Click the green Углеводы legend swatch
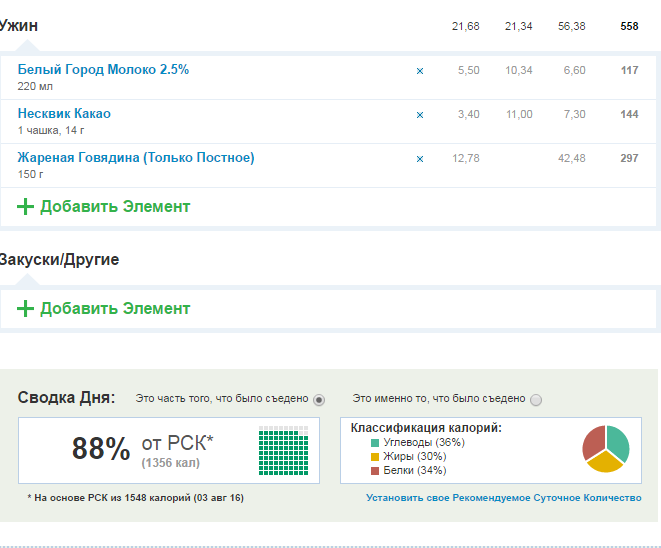The image size is (661, 548). click(x=375, y=443)
